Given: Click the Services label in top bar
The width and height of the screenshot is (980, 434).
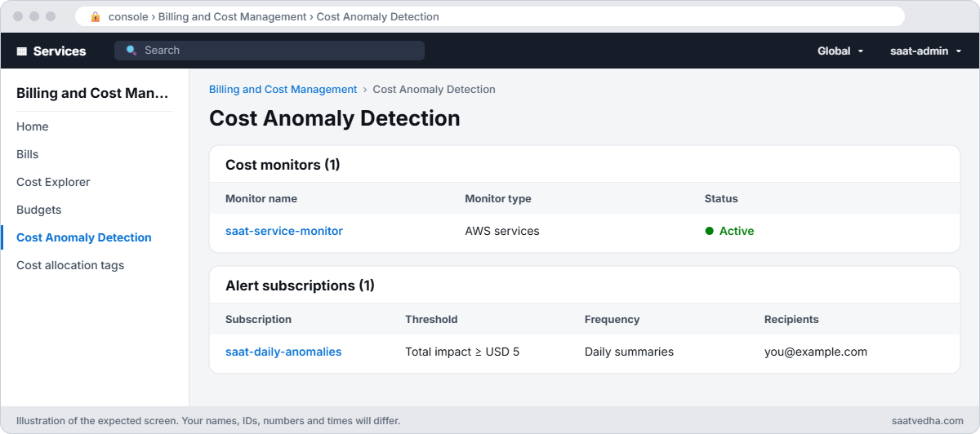Looking at the screenshot, I should [60, 51].
